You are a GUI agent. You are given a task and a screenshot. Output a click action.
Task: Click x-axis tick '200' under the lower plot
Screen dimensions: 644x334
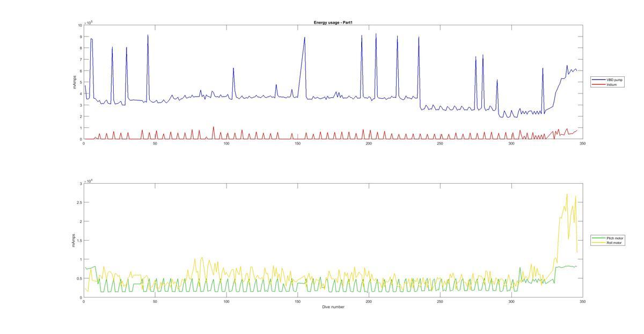point(369,301)
